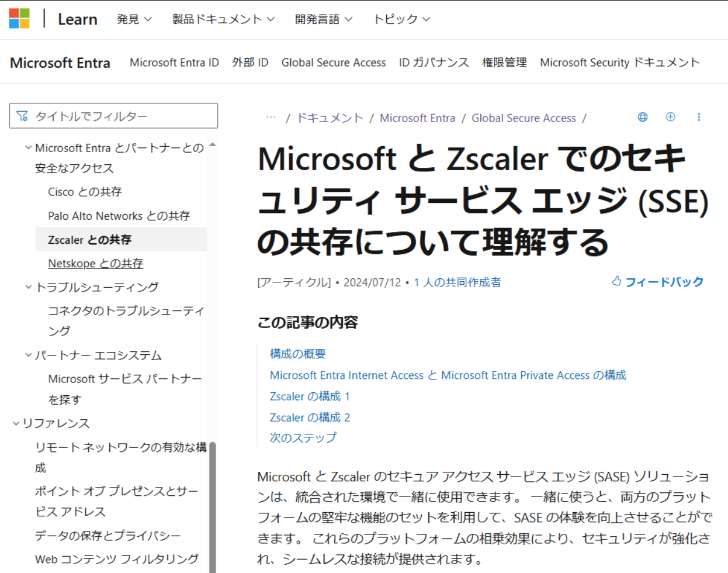The height and width of the screenshot is (573, 728).
Task: Go to Microsoft Entra product home
Action: click(60, 63)
